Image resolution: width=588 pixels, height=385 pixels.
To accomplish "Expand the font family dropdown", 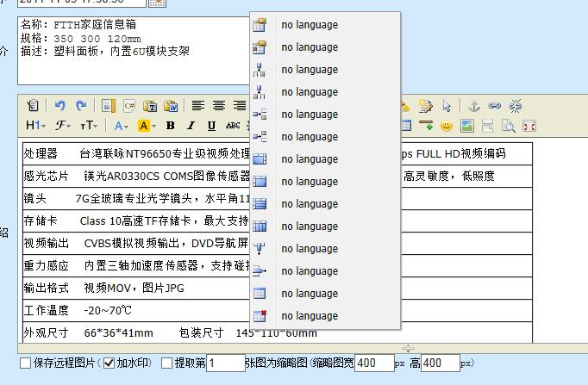I will 63,126.
